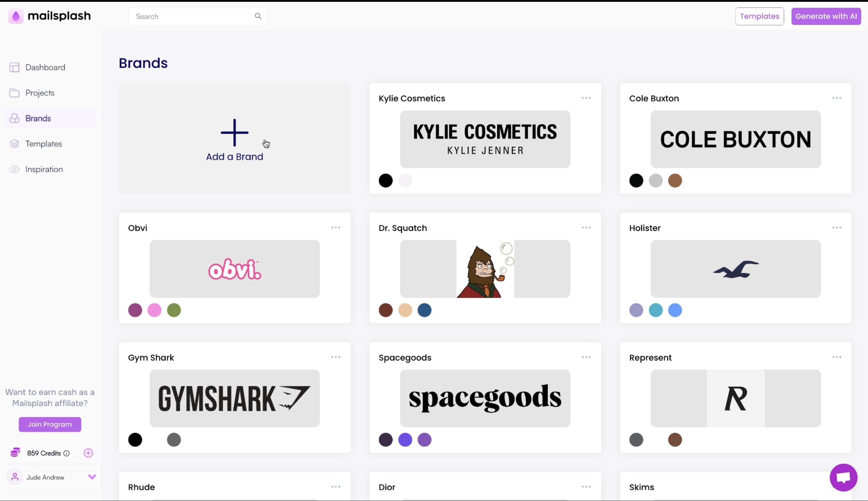868x501 pixels.
Task: Open the Dr. Squatch three-dot menu
Action: (x=586, y=228)
